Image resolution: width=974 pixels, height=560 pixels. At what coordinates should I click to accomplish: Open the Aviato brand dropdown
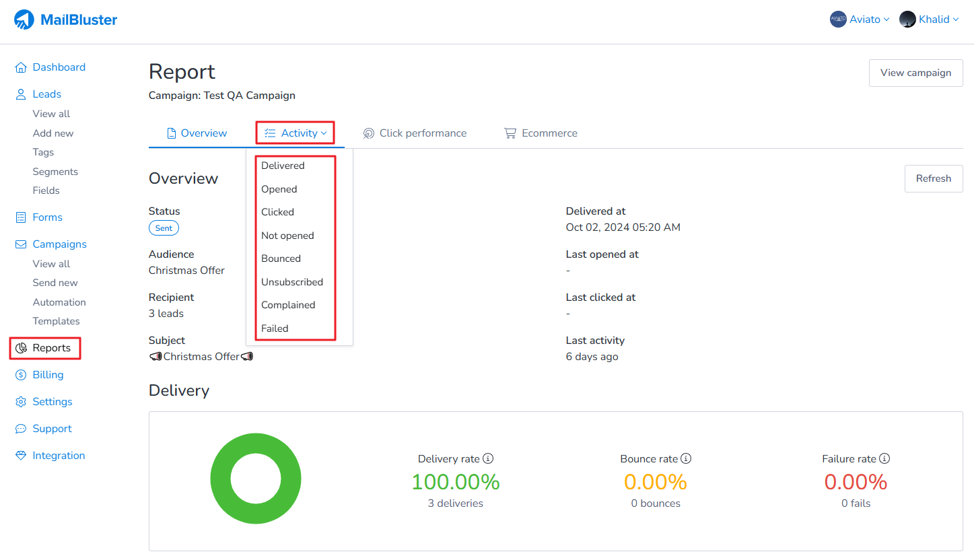click(x=860, y=20)
